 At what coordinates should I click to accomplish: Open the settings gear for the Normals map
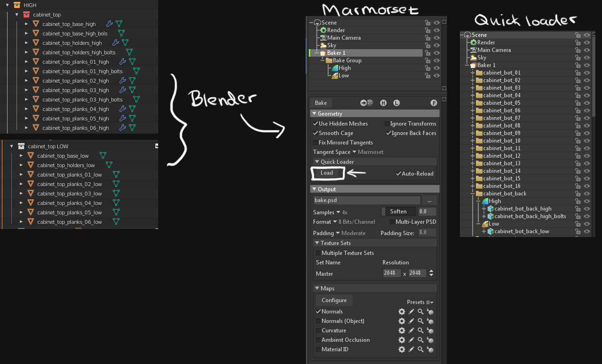coord(402,312)
